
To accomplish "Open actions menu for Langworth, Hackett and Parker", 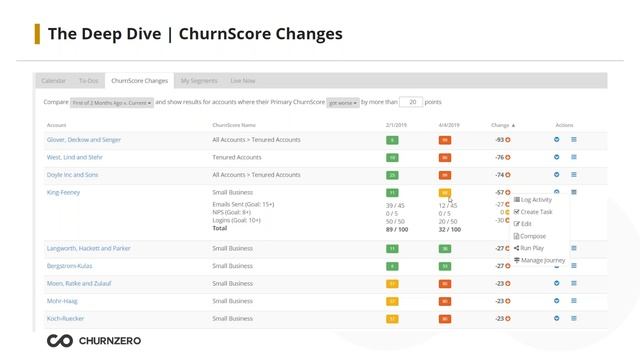I will 573,248.
